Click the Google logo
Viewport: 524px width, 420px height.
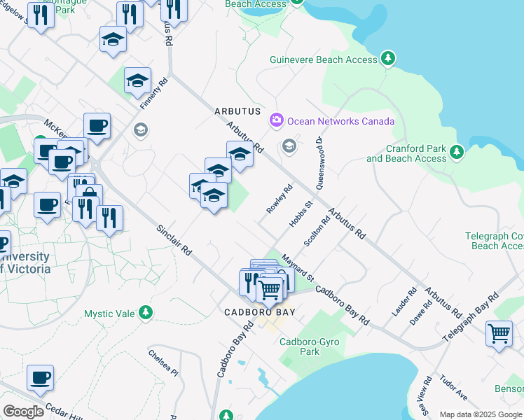[x=23, y=412]
